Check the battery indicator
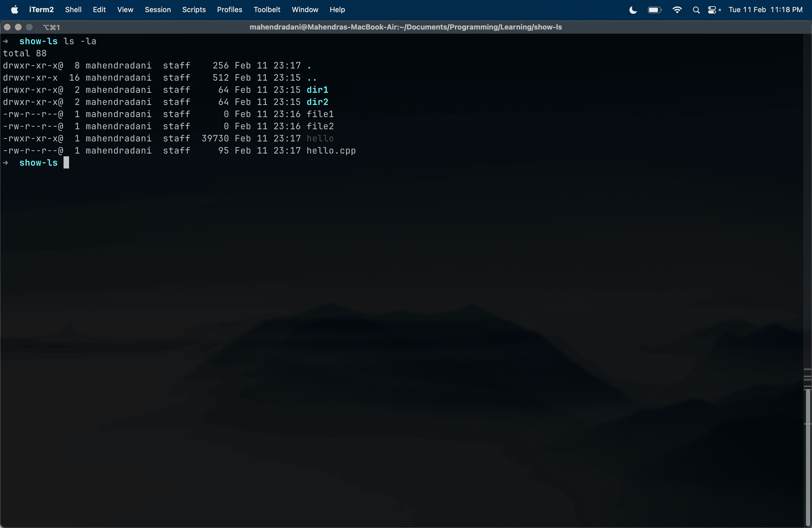 point(654,10)
